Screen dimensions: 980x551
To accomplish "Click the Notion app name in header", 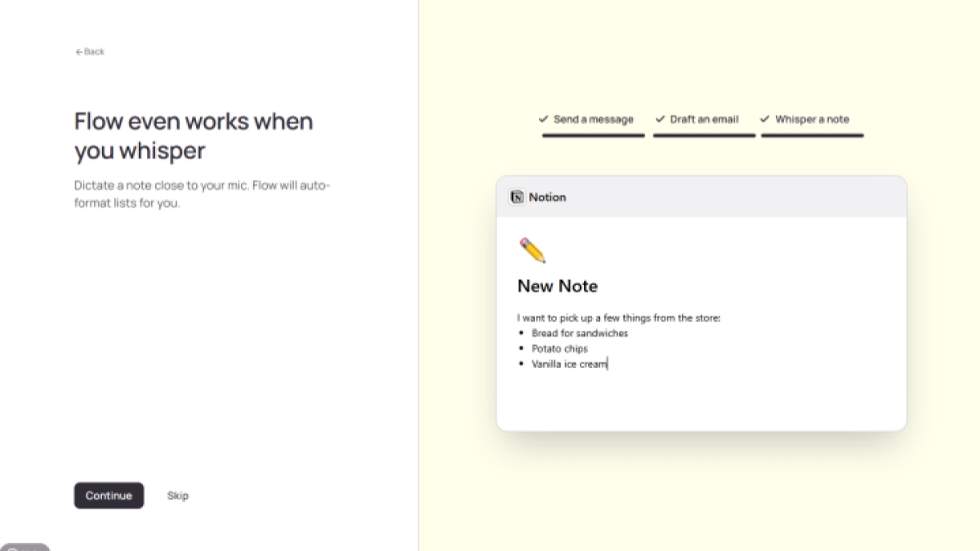I will point(547,197).
